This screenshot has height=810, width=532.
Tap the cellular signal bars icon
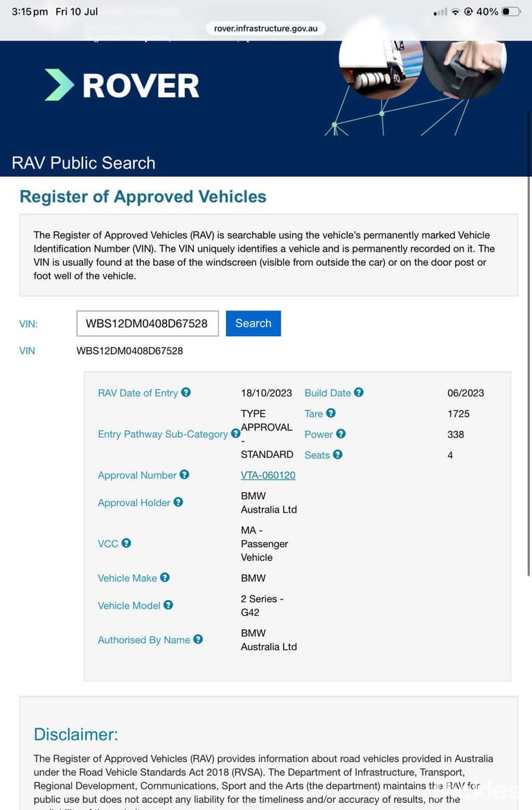coord(441,12)
